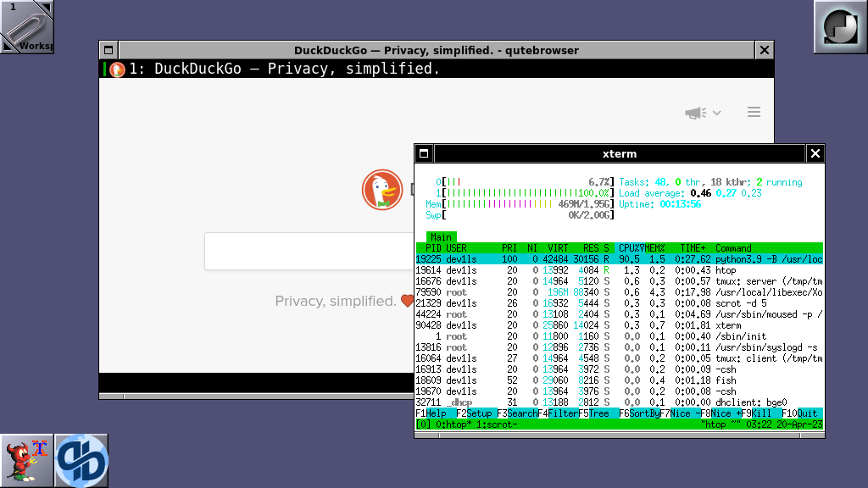Open F6 SortBy in the htop footer
Viewport: 868px width, 488px height.
(639, 413)
